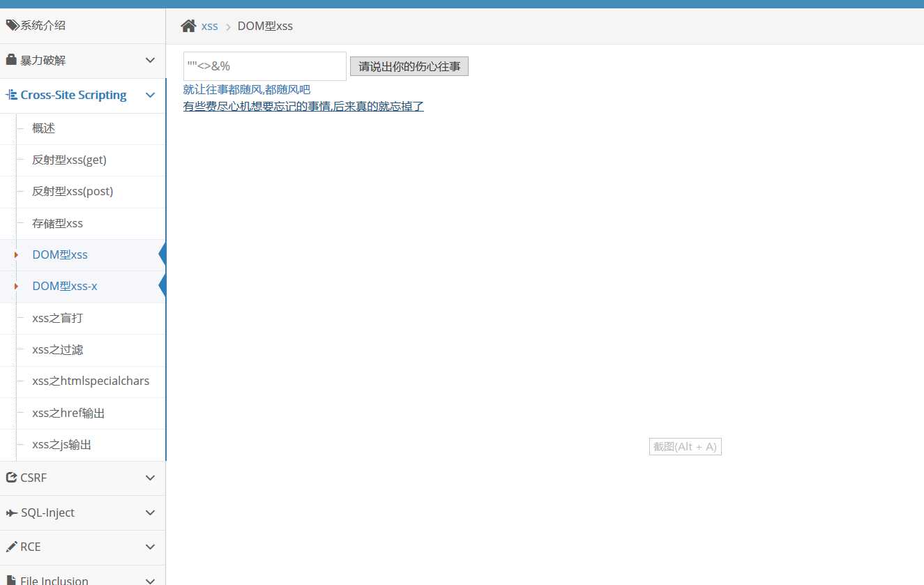Click the lock icon beside 暴力破解
This screenshot has width=924, height=585.
click(11, 60)
